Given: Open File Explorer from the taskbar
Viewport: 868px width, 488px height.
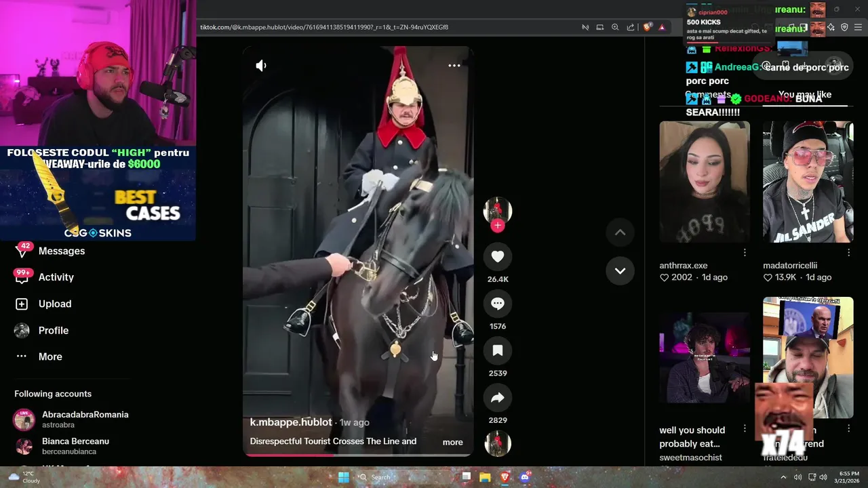Looking at the screenshot, I should pyautogui.click(x=485, y=477).
